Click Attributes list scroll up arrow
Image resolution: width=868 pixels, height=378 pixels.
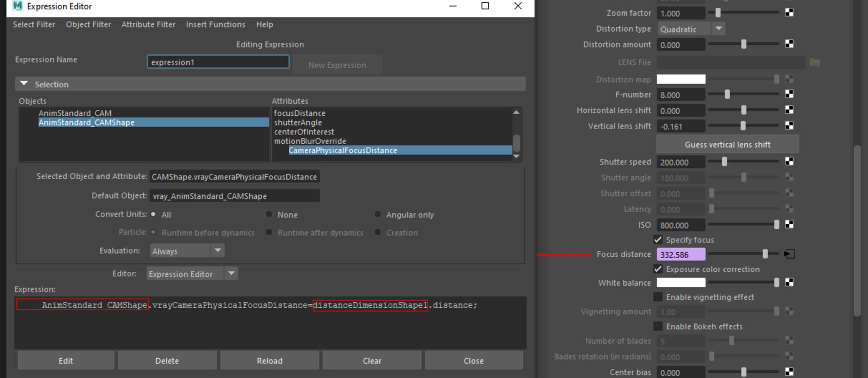[x=516, y=112]
